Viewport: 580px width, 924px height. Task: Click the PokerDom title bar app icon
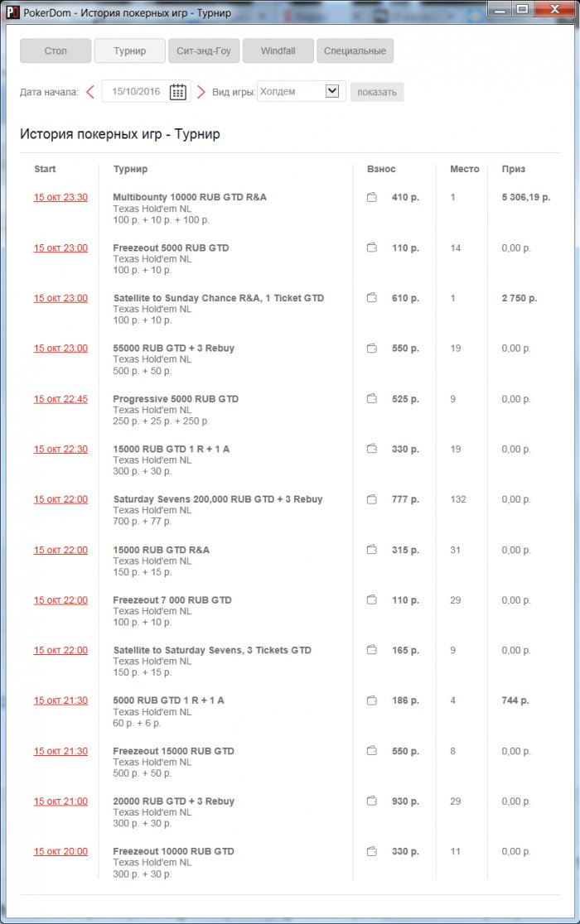[x=12, y=12]
